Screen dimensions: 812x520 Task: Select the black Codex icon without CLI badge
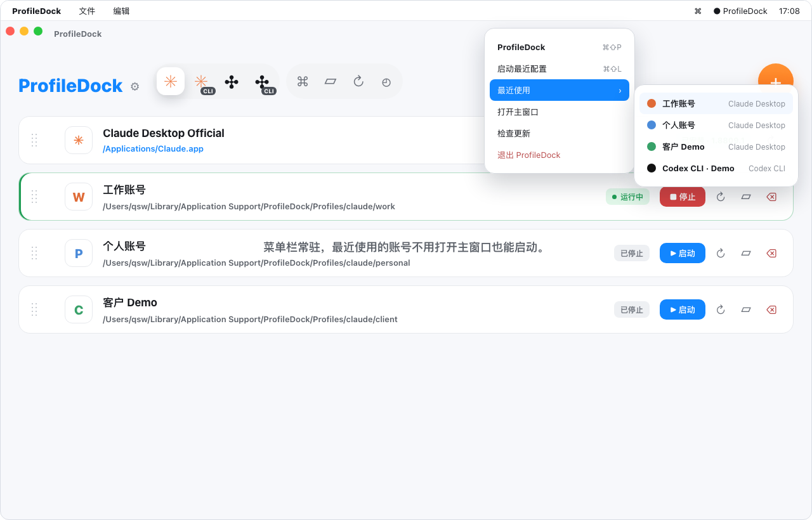click(232, 81)
